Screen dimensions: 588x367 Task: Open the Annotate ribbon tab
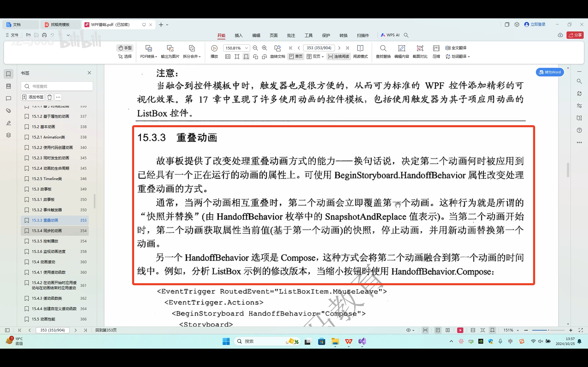click(291, 35)
